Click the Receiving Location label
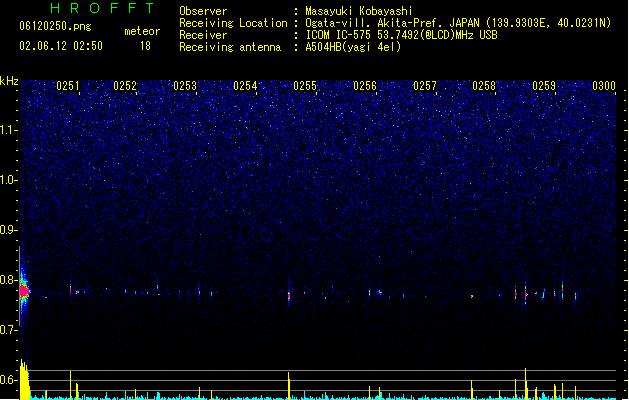The height and width of the screenshot is (400, 629). tap(233, 23)
